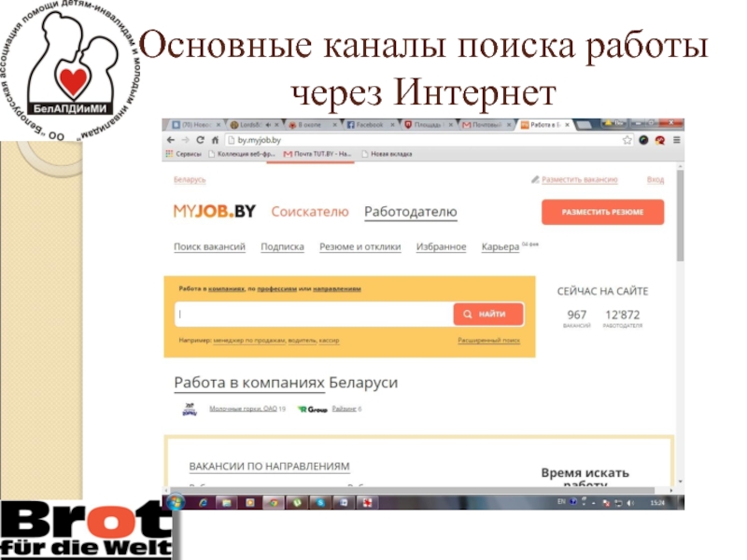Mute the Lords tab audio icon
This screenshot has width=747, height=560.
(268, 125)
